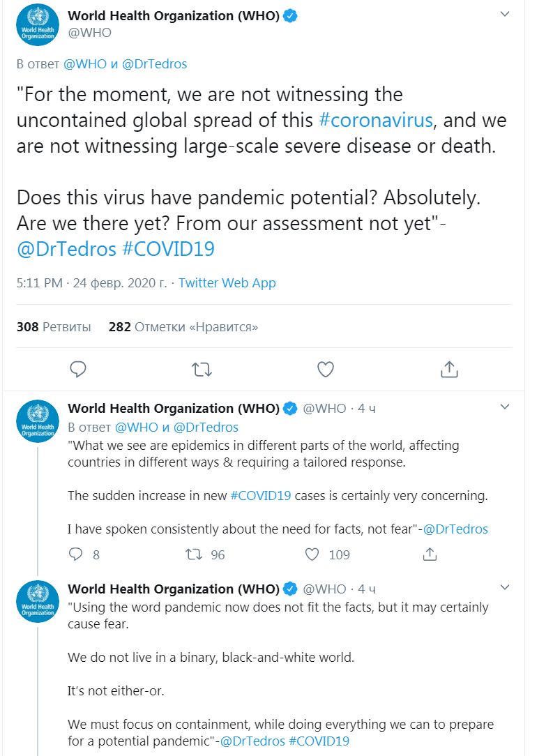This screenshot has width=553, height=756.
Task: Open the main tweet's chevron menu
Action: (506, 15)
